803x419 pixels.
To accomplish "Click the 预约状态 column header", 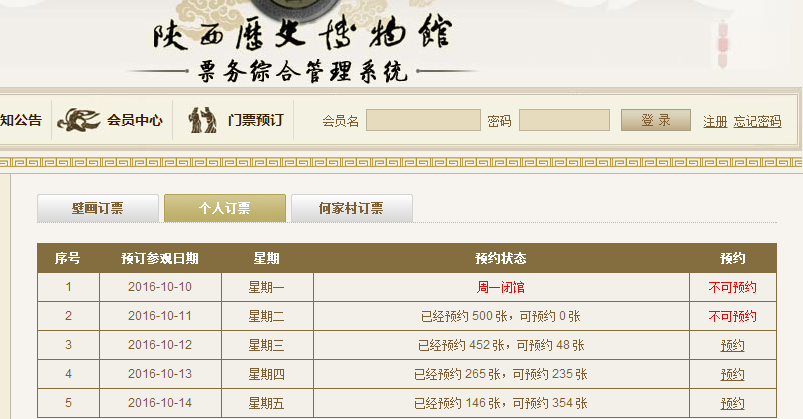I will pyautogui.click(x=501, y=258).
